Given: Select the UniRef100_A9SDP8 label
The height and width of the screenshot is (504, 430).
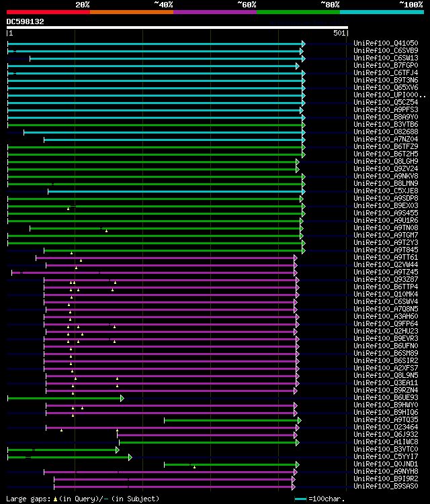Looking at the screenshot, I should point(386,199).
